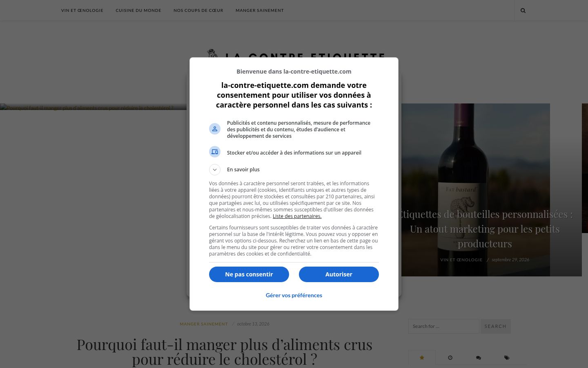Viewport: 588px width, 368px height.
Task: Select the clock recent-posts tab
Action: [x=450, y=357]
